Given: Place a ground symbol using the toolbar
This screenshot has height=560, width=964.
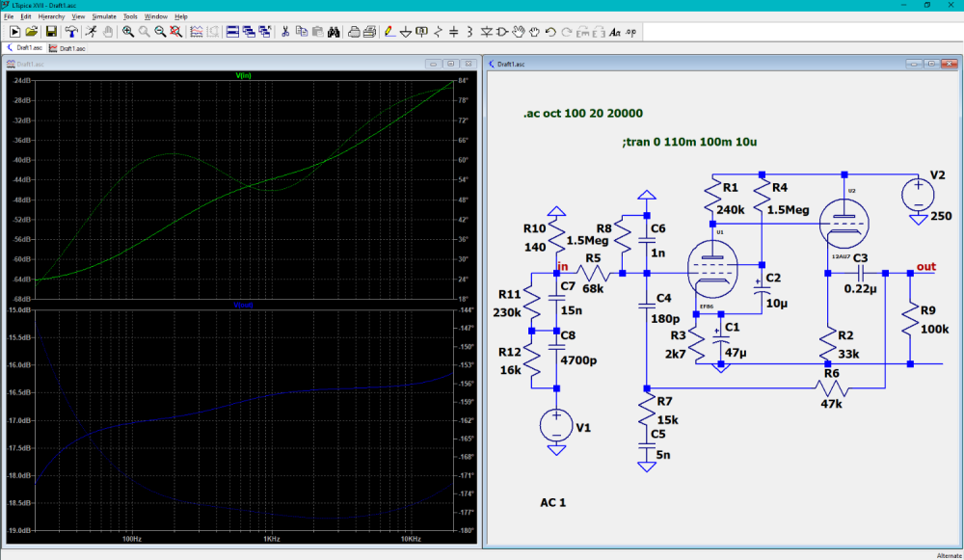Looking at the screenshot, I should [x=406, y=32].
